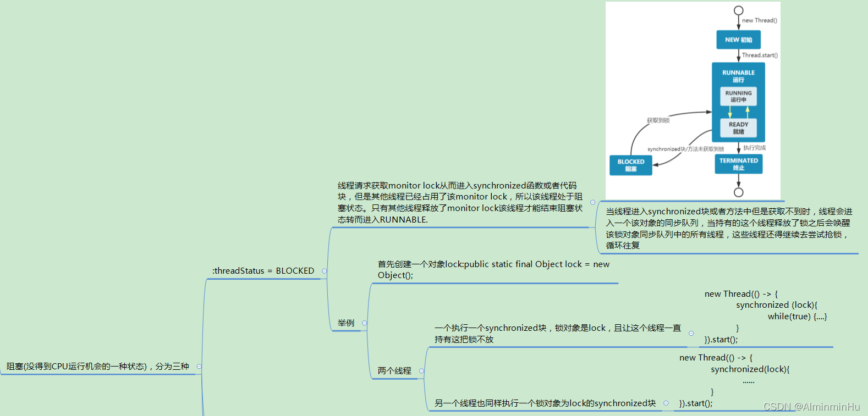Click the RUNNING 运行中 box in diagram
Screen dimensions: 868x416
coord(738,96)
